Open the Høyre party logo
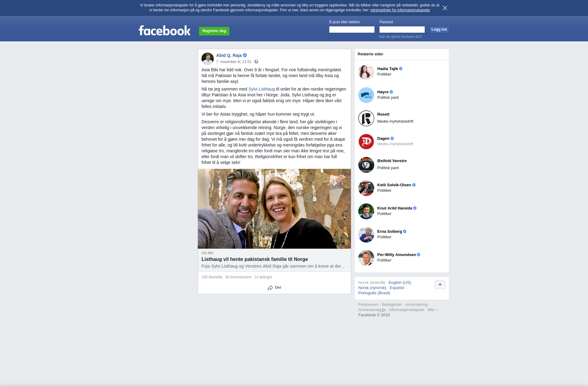Viewport: 588px width, 386px height. pos(366,95)
